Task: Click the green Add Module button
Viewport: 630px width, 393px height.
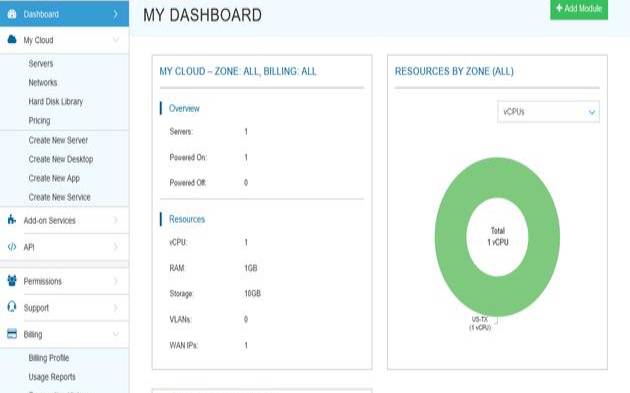Action: [x=579, y=9]
